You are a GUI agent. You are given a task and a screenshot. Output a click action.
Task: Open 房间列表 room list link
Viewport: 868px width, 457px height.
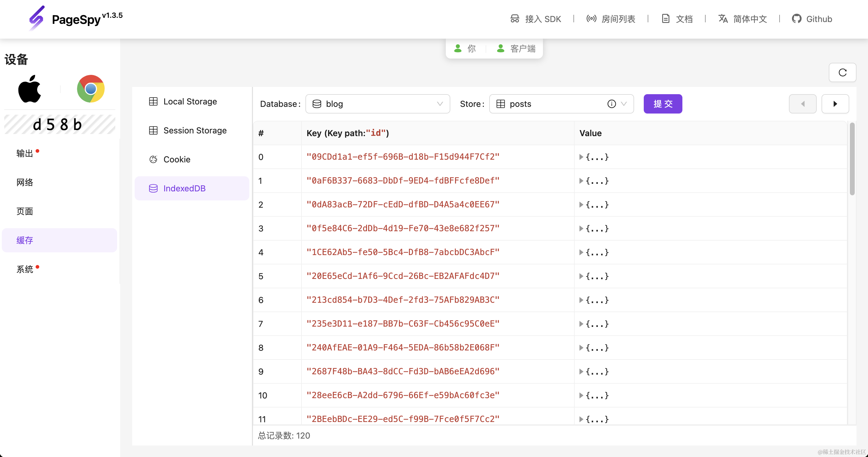pos(611,19)
